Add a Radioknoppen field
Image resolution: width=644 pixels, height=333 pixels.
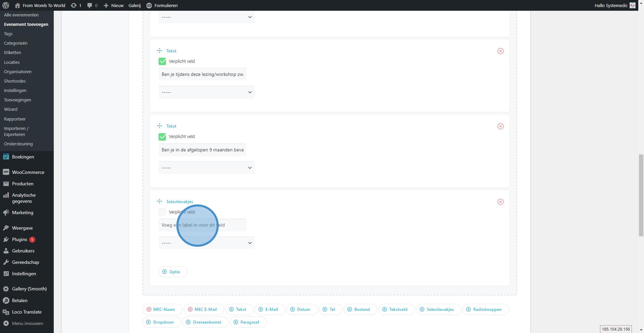click(485, 309)
